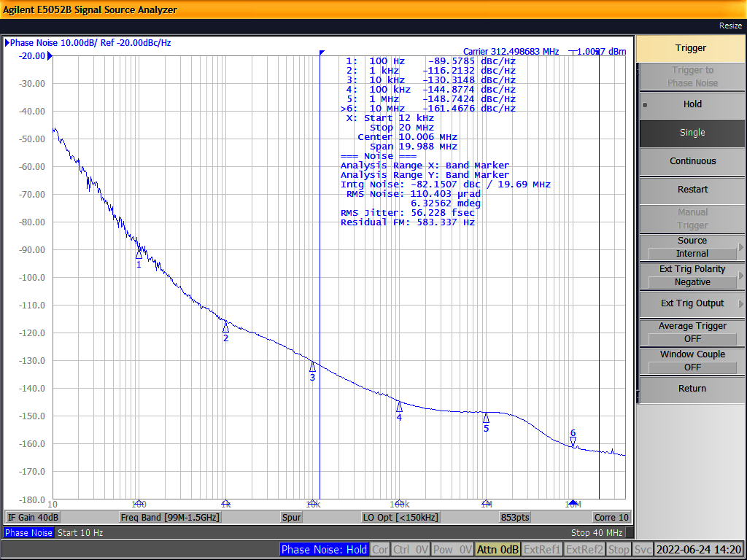
Task: Click marker 3 triangle at 10 kHz
Action: tap(312, 367)
